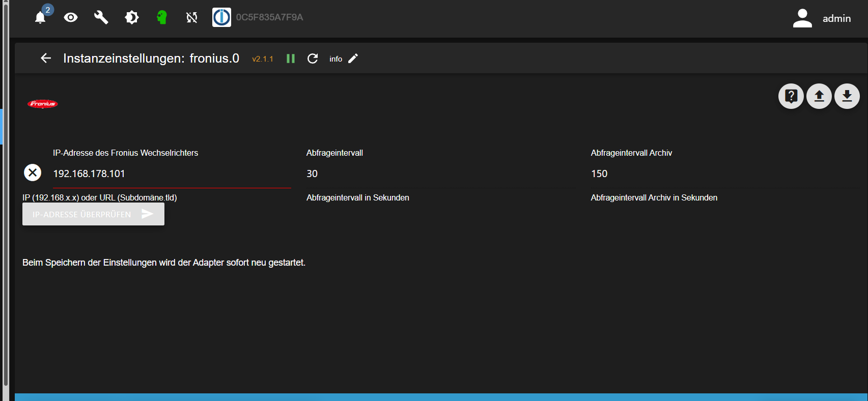
Task: Click the crossed-out sync arrows icon
Action: pos(192,17)
